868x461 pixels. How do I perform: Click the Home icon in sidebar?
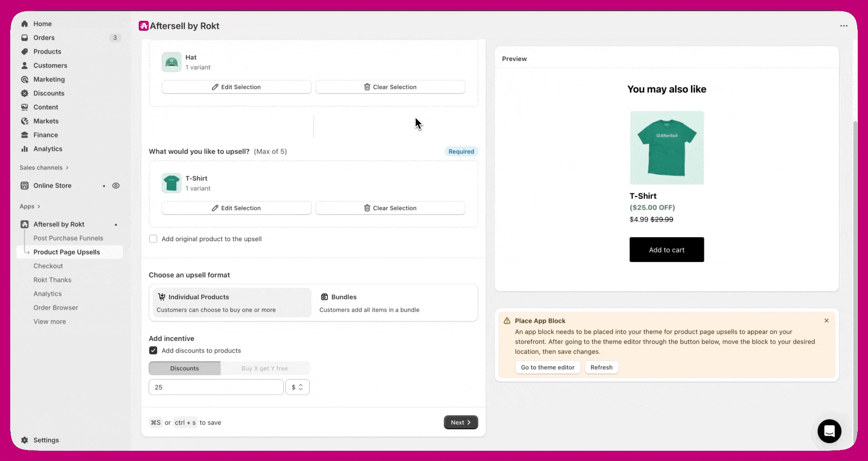[25, 24]
